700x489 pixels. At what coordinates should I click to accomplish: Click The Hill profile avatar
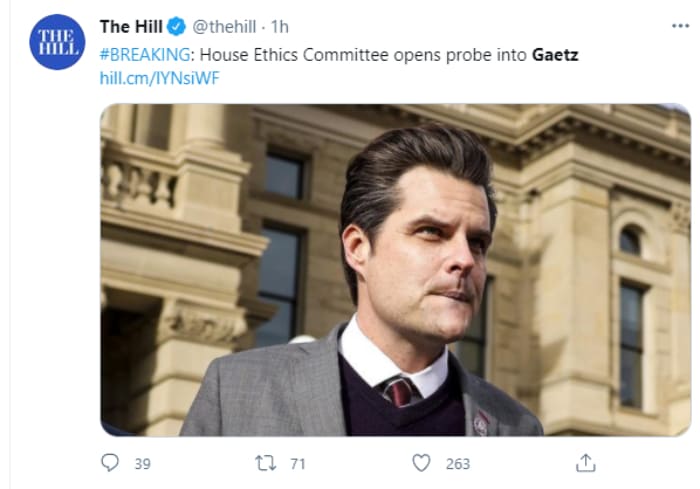coord(57,42)
